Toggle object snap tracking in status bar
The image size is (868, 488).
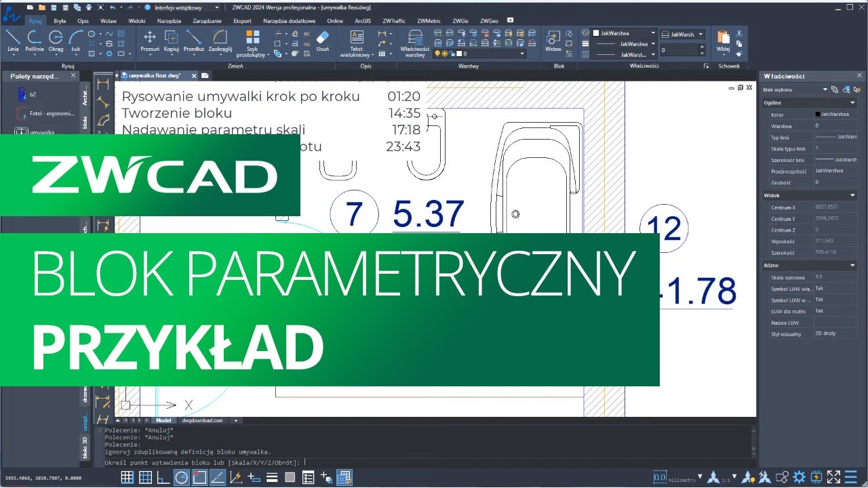pos(218,477)
